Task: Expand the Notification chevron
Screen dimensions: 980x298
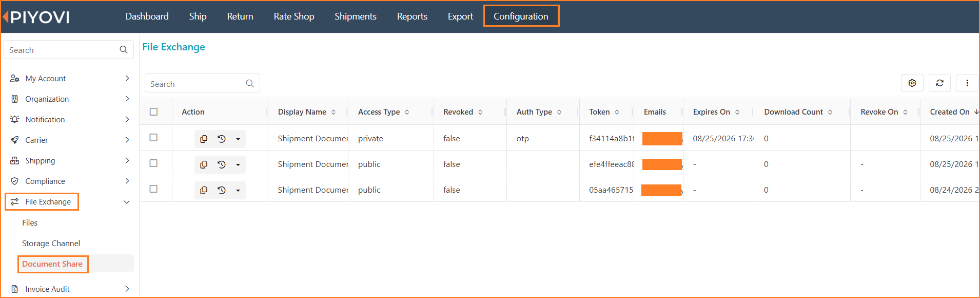Action: point(127,119)
